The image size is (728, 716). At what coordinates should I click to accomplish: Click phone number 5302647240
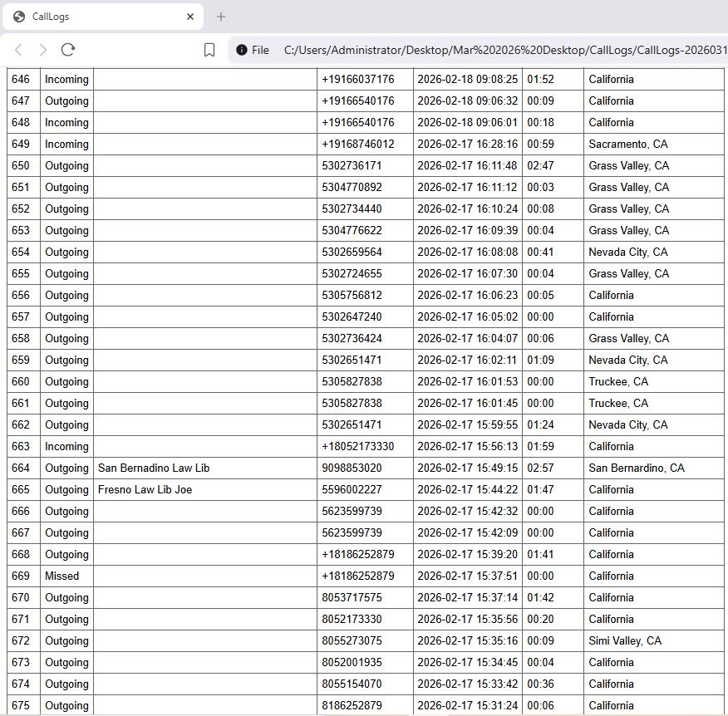coord(352,317)
